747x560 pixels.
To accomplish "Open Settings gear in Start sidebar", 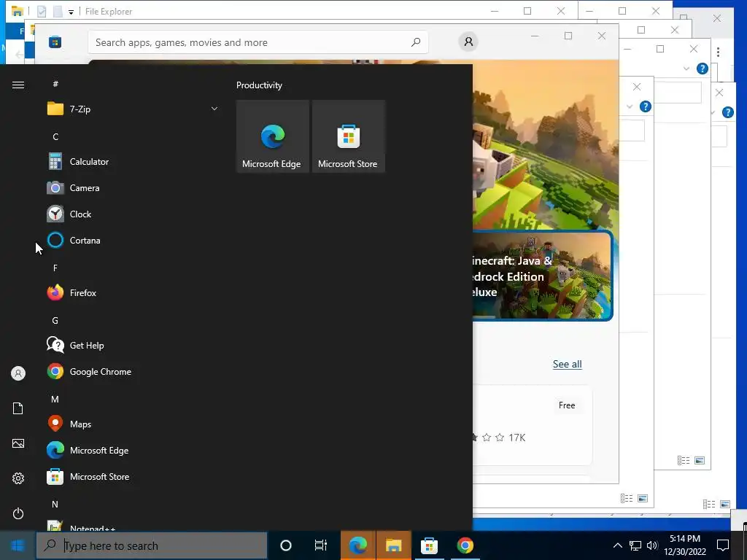I will click(x=18, y=478).
